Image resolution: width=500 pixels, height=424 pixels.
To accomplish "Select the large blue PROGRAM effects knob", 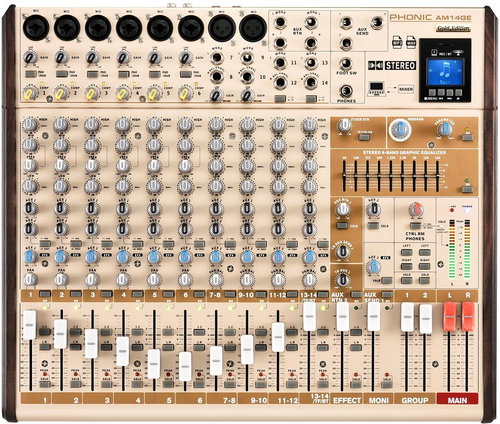I will point(400,130).
